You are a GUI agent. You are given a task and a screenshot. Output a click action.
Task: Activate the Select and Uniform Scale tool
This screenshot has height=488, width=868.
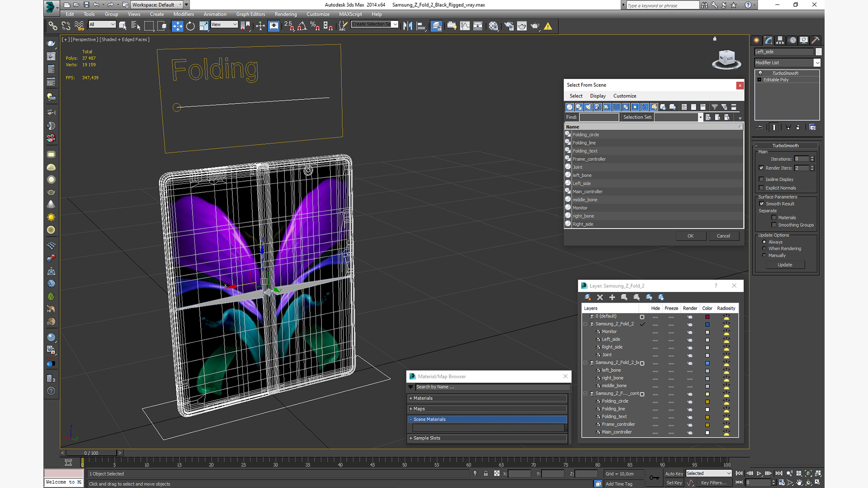click(203, 26)
